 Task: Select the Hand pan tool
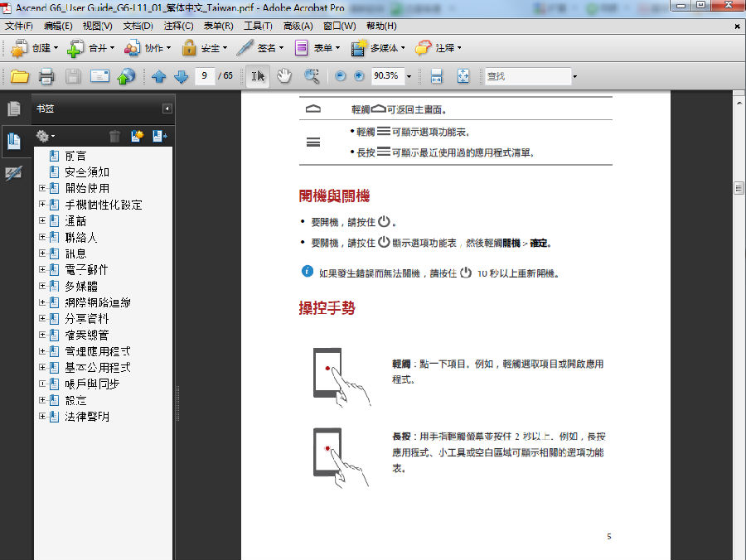pos(284,76)
